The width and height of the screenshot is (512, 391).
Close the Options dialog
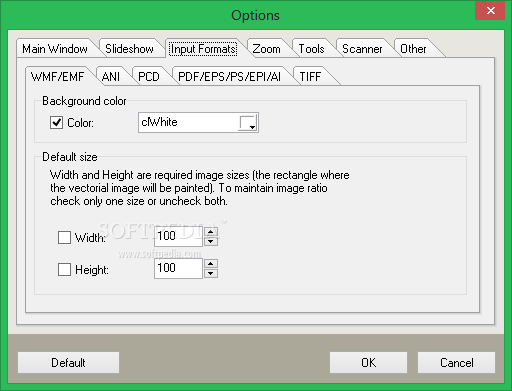click(x=490, y=10)
